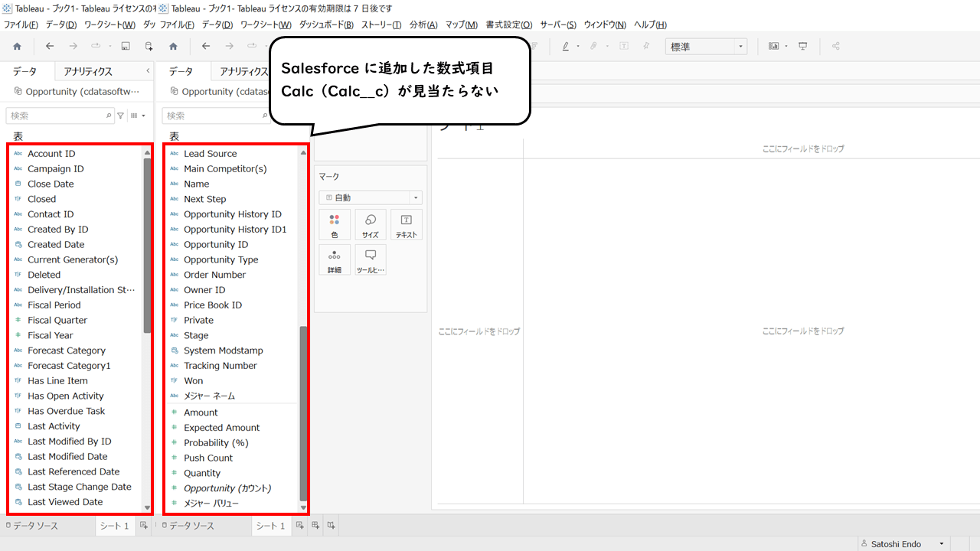This screenshot has height=551, width=980.
Task: Open the show/hide cards dropdown arrow
Action: tap(786, 46)
